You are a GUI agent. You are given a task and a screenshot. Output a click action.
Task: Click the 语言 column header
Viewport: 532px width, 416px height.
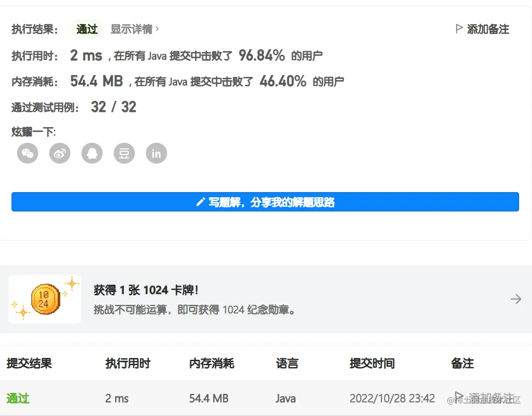[x=287, y=363]
